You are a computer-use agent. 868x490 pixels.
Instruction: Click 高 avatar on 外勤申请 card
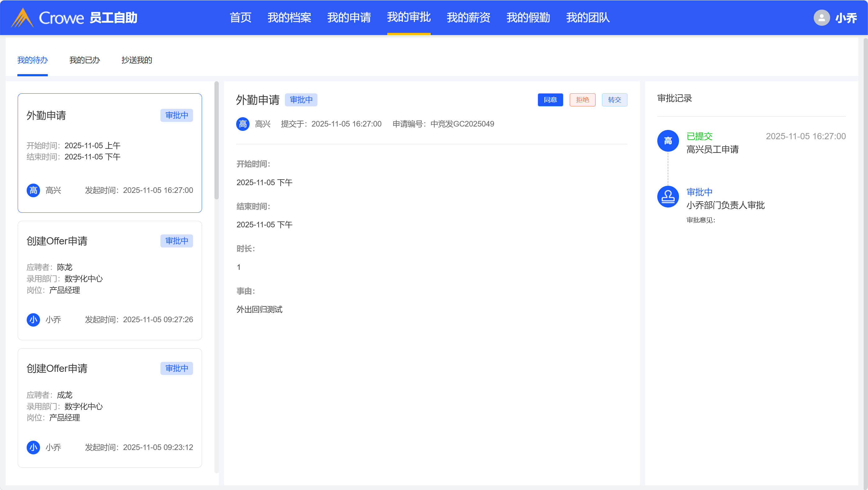pos(33,190)
